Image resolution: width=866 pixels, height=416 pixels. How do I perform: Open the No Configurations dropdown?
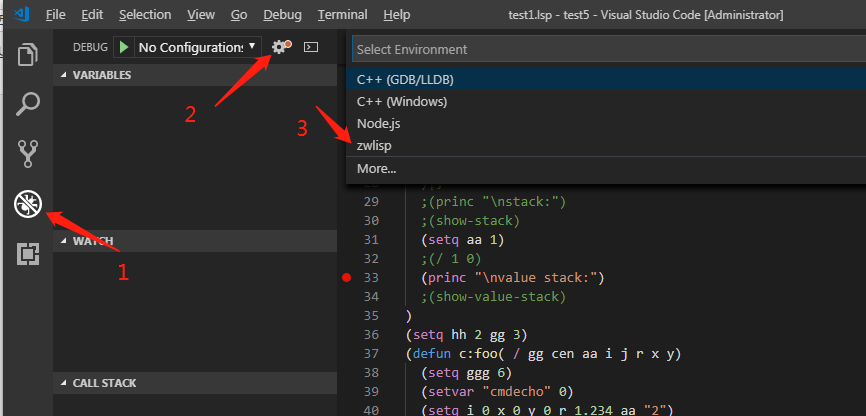(198, 48)
